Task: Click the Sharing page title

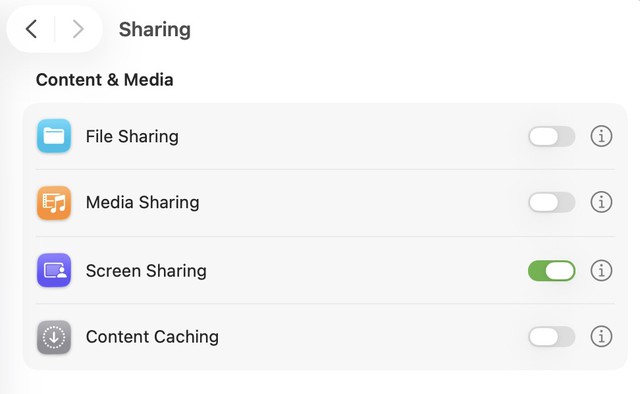Action: (x=155, y=30)
